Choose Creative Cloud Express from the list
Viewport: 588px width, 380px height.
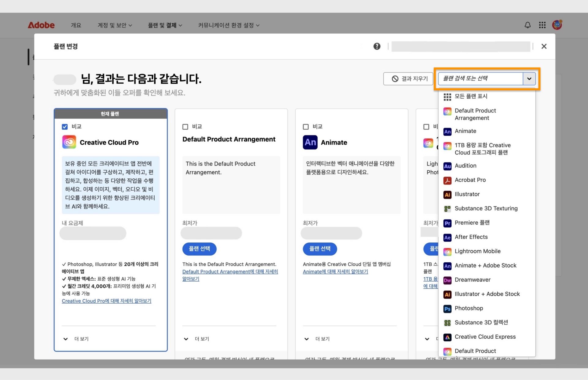coord(485,336)
